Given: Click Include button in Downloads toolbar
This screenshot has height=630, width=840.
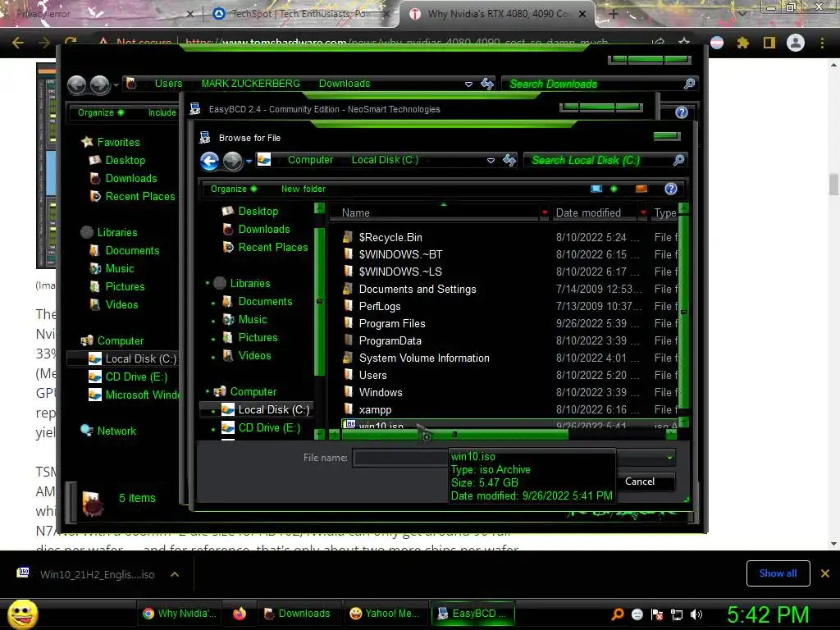Looking at the screenshot, I should tap(162, 112).
